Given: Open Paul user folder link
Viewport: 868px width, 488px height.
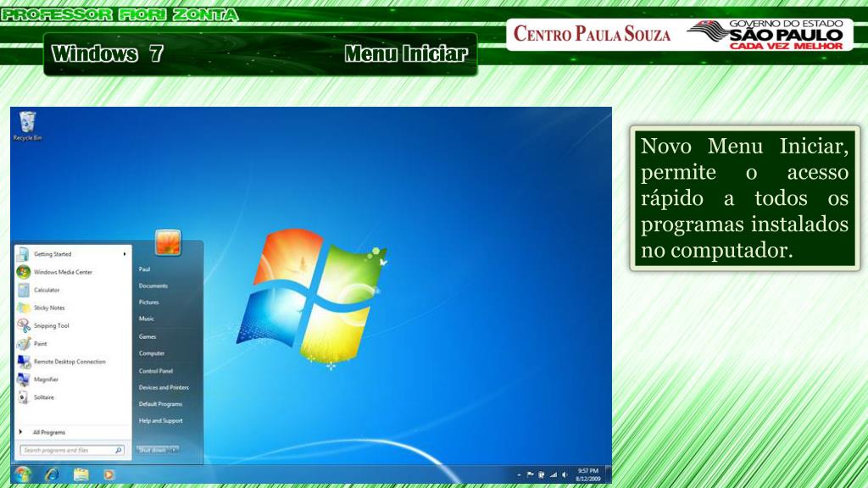Looking at the screenshot, I should pyautogui.click(x=144, y=269).
